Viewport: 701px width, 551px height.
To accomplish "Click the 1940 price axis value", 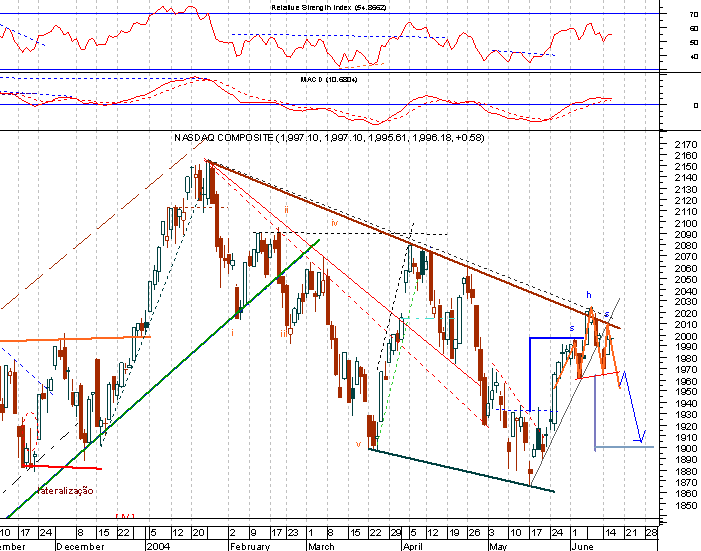I will coord(685,403).
